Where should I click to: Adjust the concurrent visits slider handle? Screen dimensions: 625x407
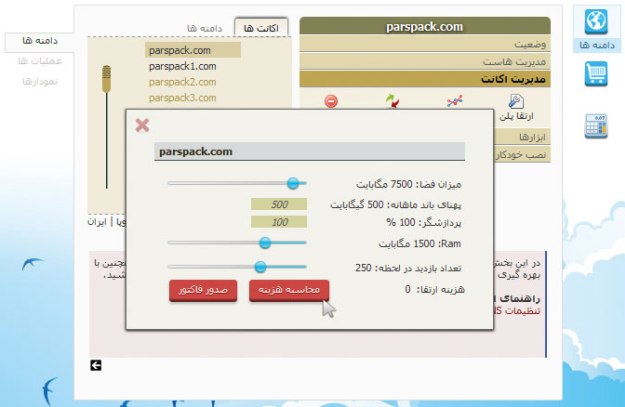pyautogui.click(x=260, y=267)
